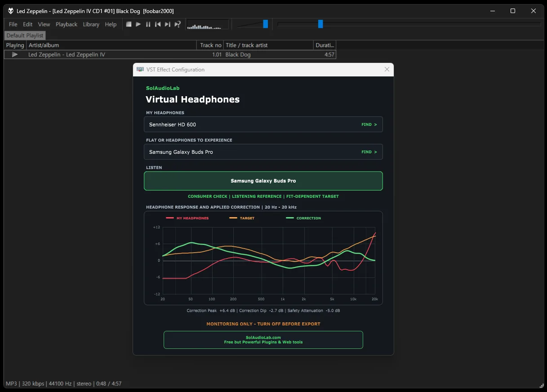Click the Duration column header
Viewport: 547px width, 392px height.
325,45
